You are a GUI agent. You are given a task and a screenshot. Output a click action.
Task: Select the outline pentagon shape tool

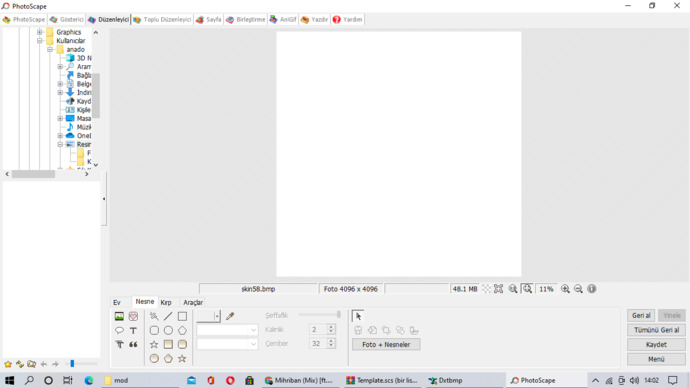(182, 330)
